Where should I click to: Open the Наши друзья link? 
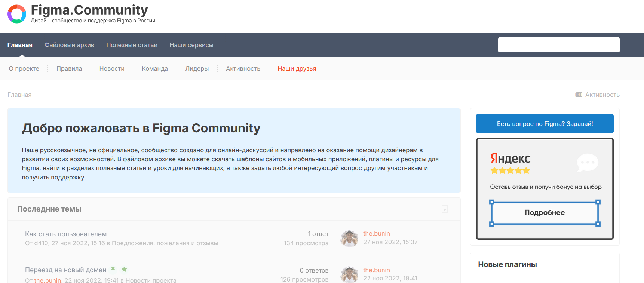(x=297, y=68)
